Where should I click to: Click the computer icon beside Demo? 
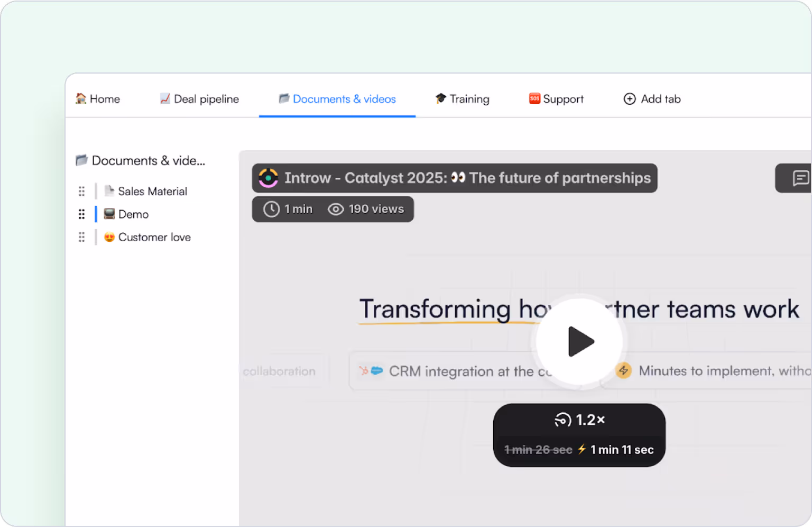109,214
